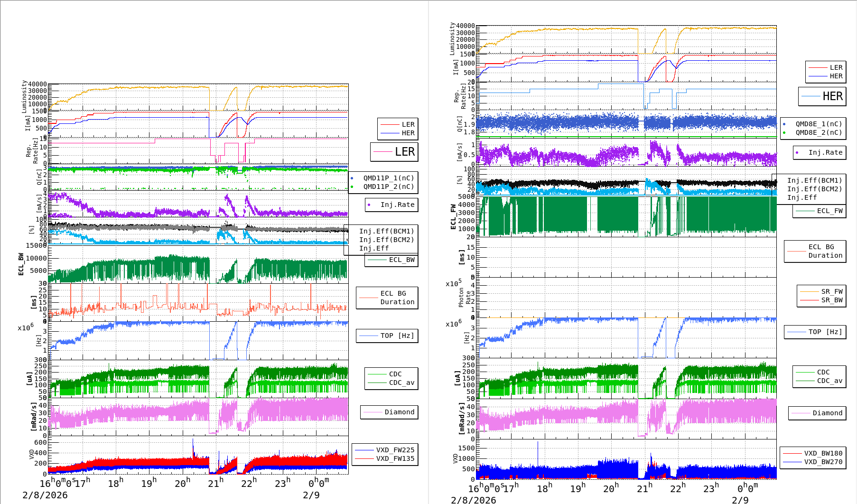Click the Luminosity axis title of right plot
The image size is (857, 504).
coord(452,38)
